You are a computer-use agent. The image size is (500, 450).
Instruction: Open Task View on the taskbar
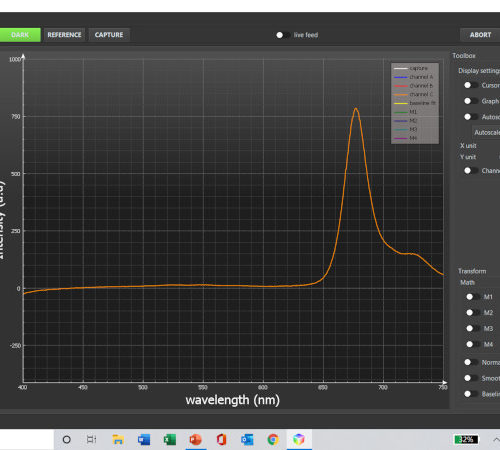(91, 440)
